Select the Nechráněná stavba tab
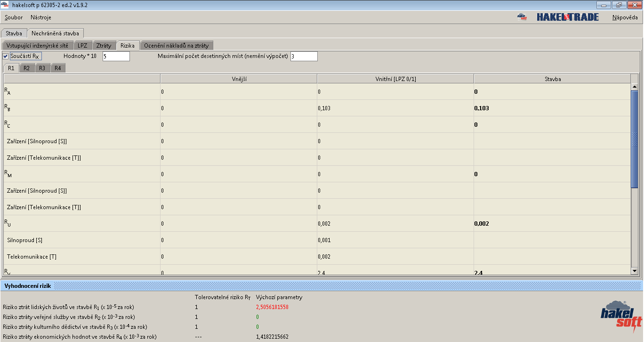Image resolution: width=644 pixels, height=342 pixels. (55, 33)
